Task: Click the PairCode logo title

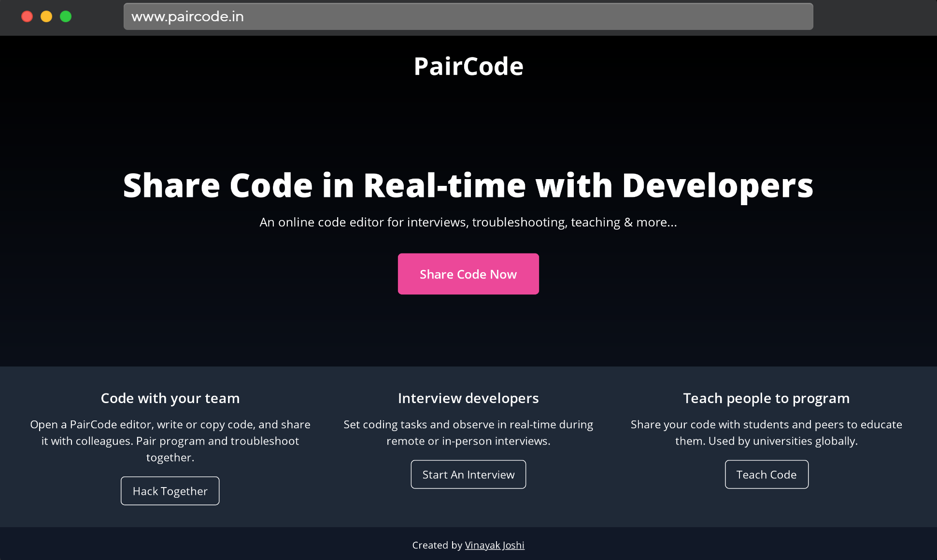Action: tap(468, 66)
